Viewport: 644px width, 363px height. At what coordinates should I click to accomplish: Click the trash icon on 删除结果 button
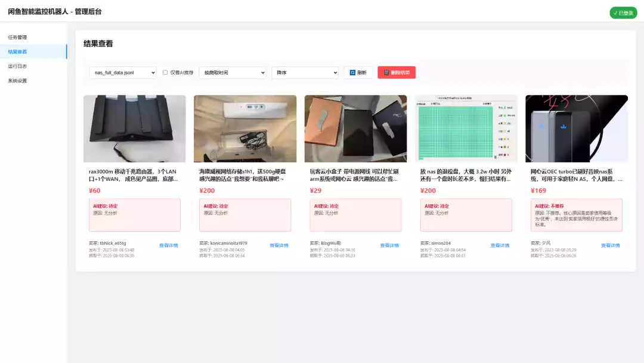pos(386,73)
